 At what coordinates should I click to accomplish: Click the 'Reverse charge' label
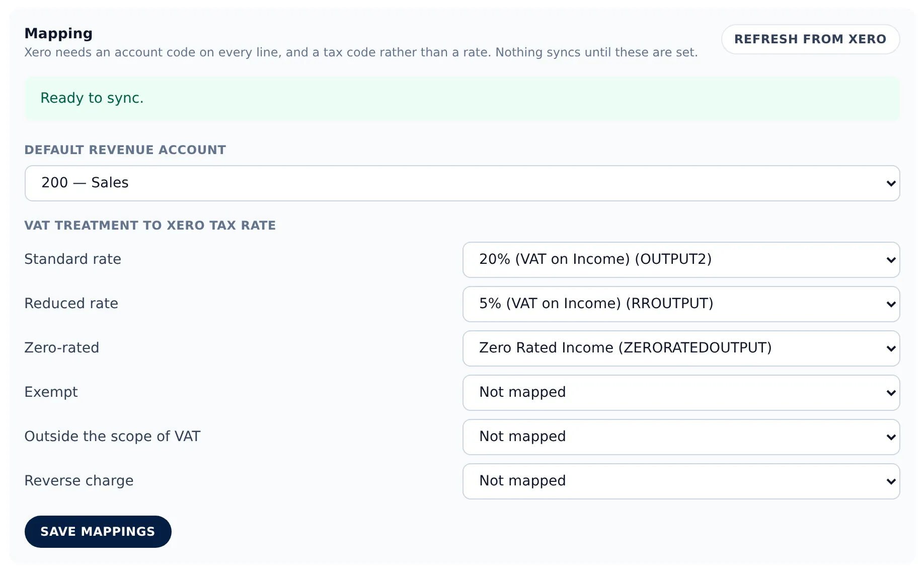(79, 480)
